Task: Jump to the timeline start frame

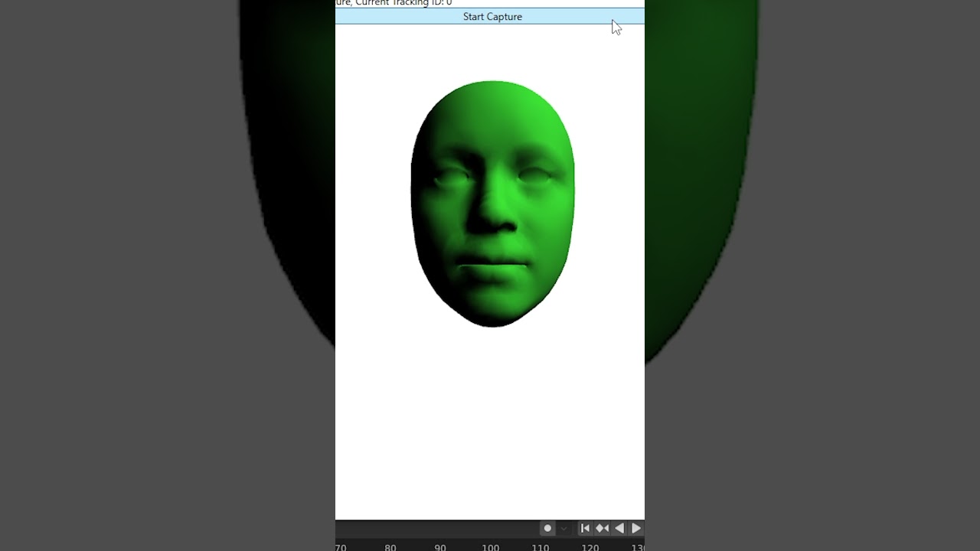Action: pos(585,528)
